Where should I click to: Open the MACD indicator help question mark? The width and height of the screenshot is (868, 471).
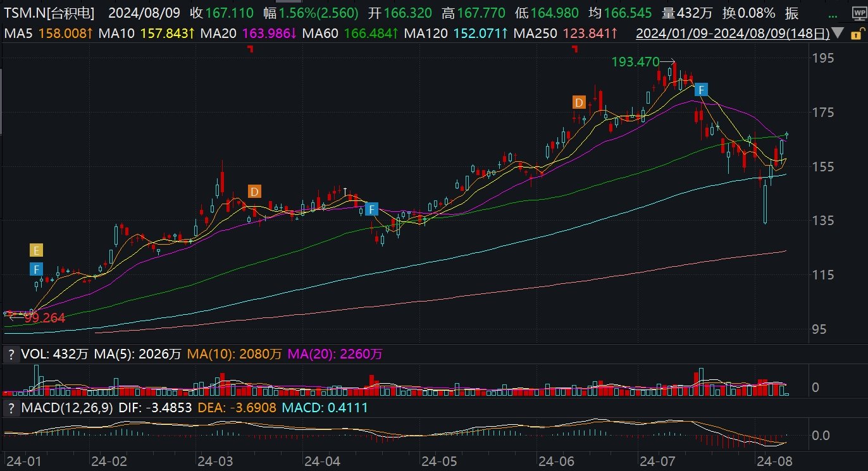(x=10, y=408)
